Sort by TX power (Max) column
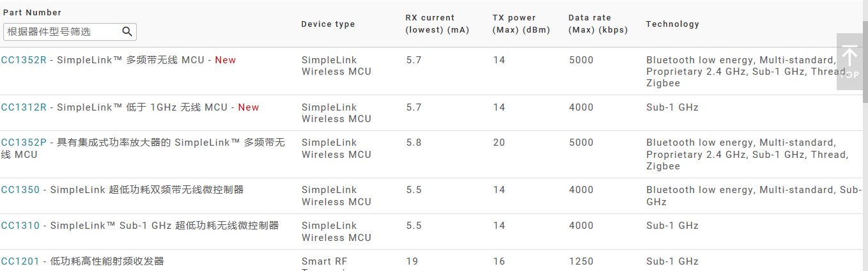Screen dimensions: 868x271 [521, 24]
